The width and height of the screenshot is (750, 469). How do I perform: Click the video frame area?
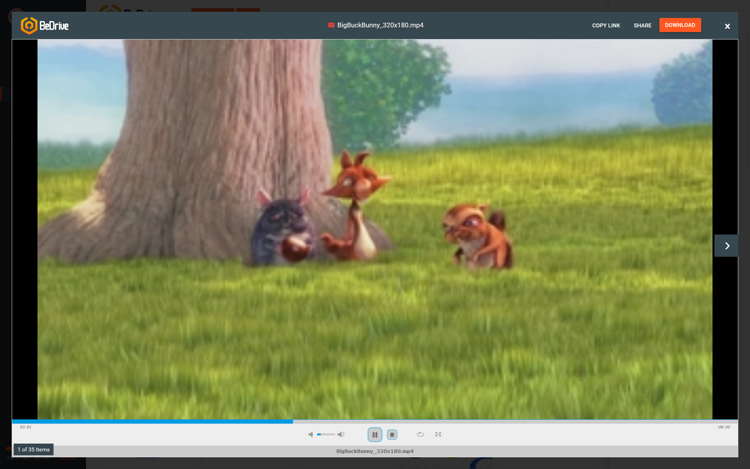375,228
